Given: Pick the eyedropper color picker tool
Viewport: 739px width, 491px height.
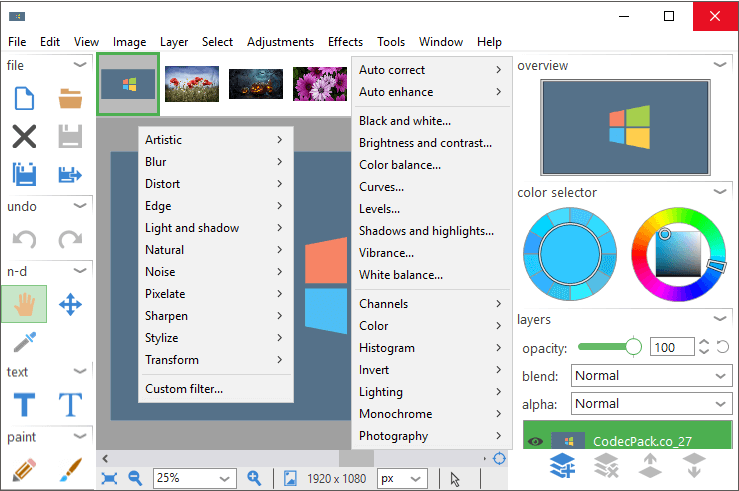Looking at the screenshot, I should pos(24,342).
